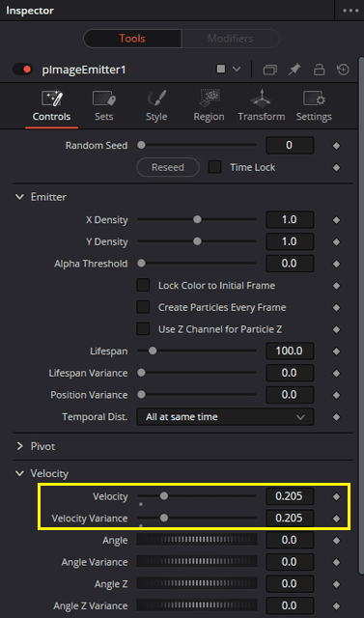Click the Reseed button
Screen dimensions: 364x618
tap(168, 167)
